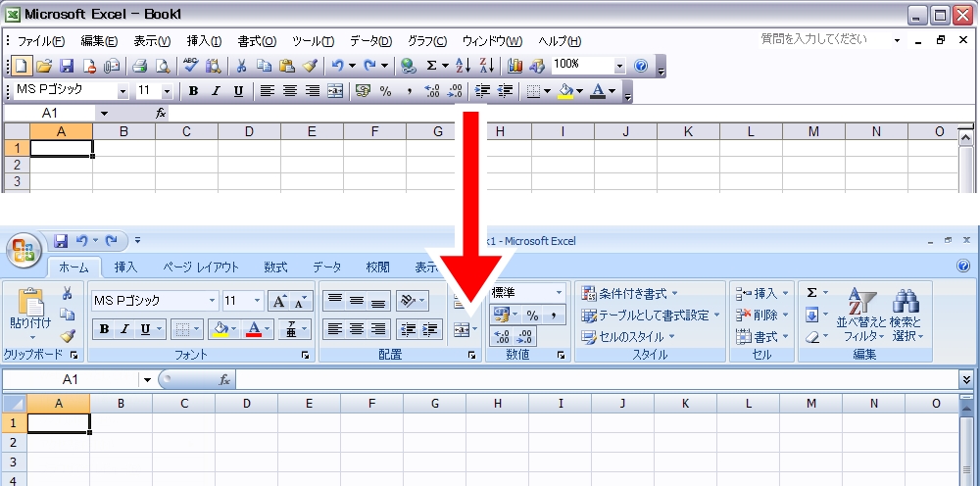
Task: Decrease font size with small A in Excel 2007
Action: coord(301,301)
